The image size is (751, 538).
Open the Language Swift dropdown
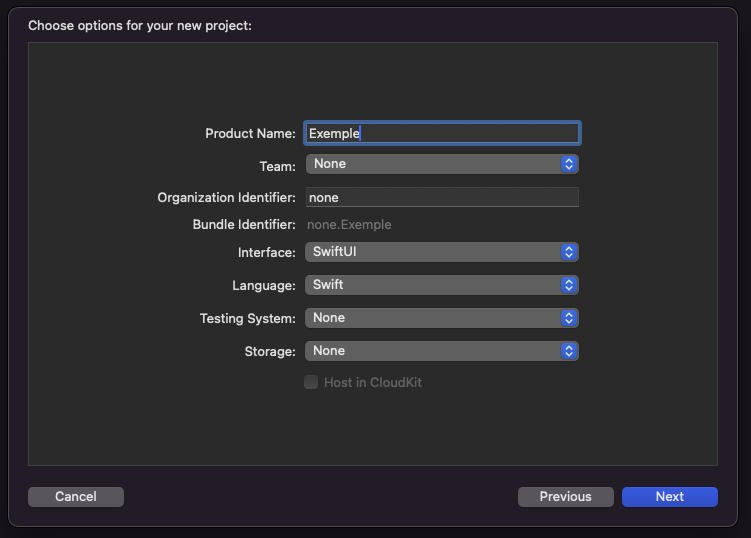pyautogui.click(x=442, y=285)
